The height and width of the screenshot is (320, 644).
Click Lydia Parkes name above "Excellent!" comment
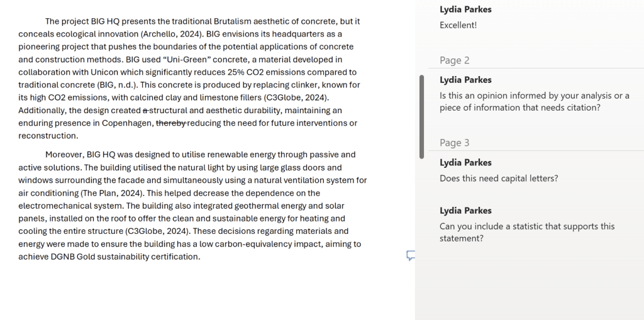click(465, 9)
